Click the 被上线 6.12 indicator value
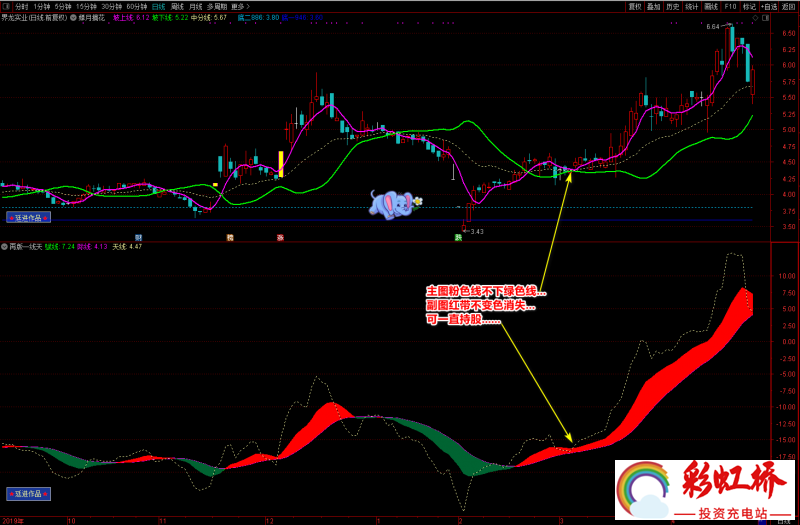Image resolution: width=800 pixels, height=525 pixels. click(x=131, y=17)
